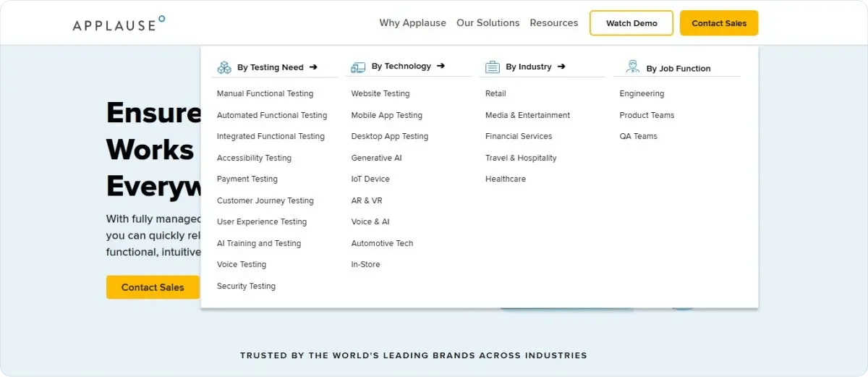Select Manual Functional Testing
The image size is (868, 377).
pyautogui.click(x=265, y=93)
